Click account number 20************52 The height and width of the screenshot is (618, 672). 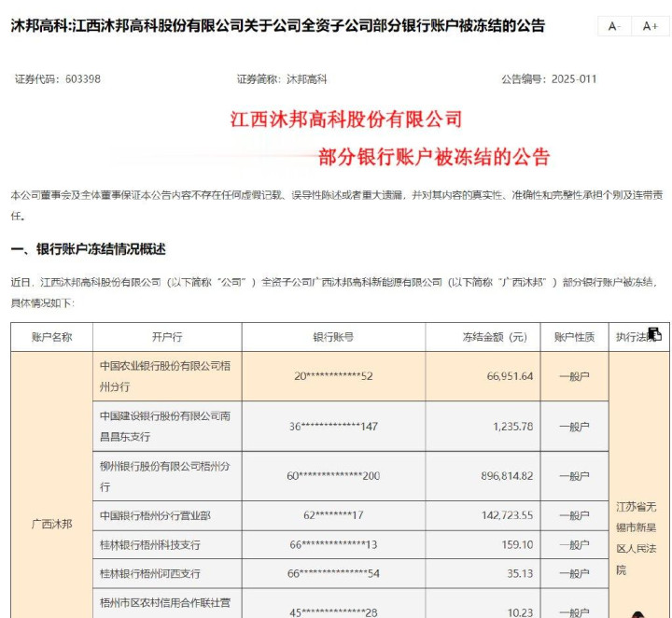point(333,376)
